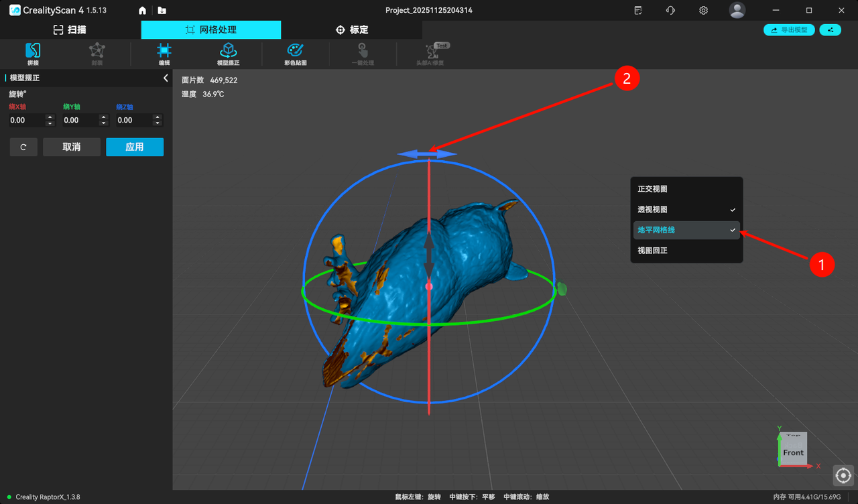Open the 标定 calibration tab

[x=351, y=29]
